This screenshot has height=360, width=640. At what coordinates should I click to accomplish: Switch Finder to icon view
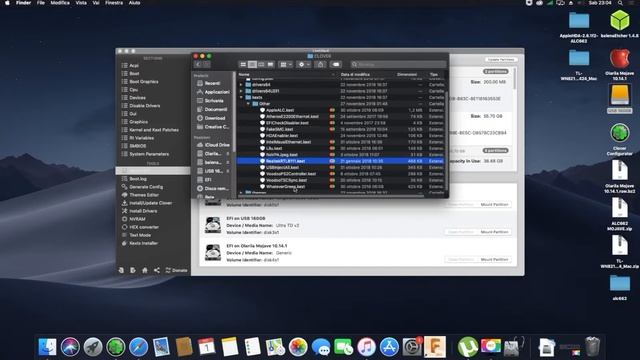(243, 64)
